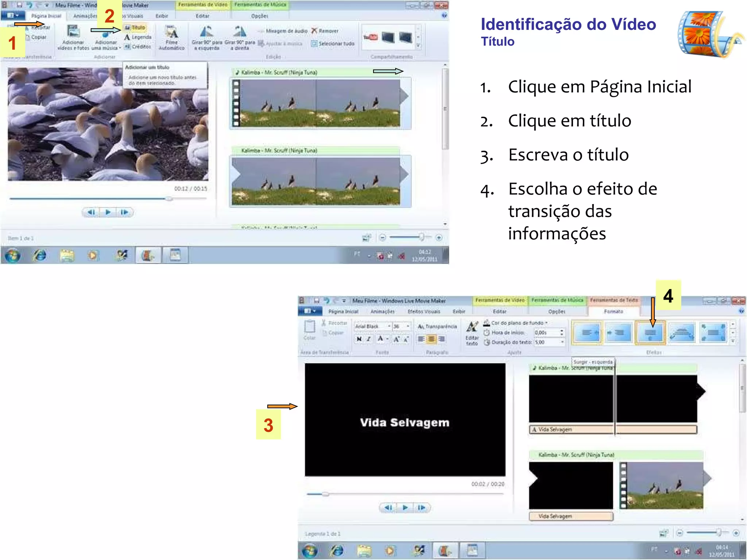Select the fourth curved text effect thumbnail

coord(682,332)
